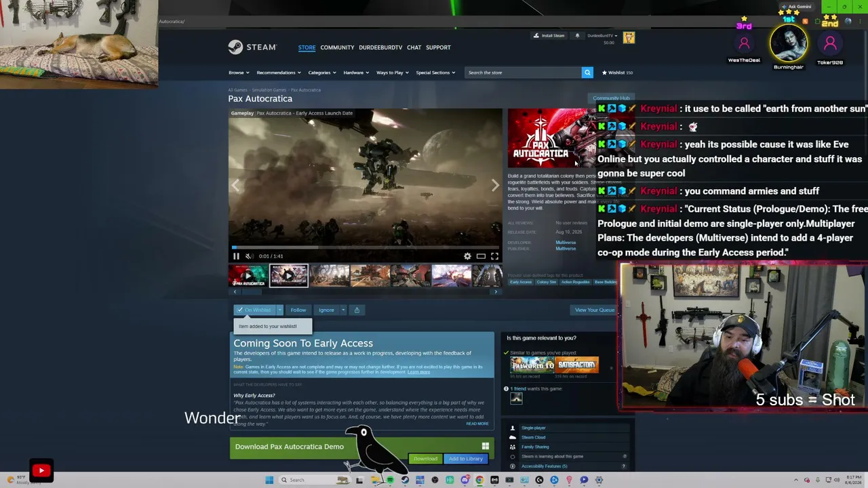The width and height of the screenshot is (868, 488).
Task: Open the Early Access tag
Action: tap(521, 282)
